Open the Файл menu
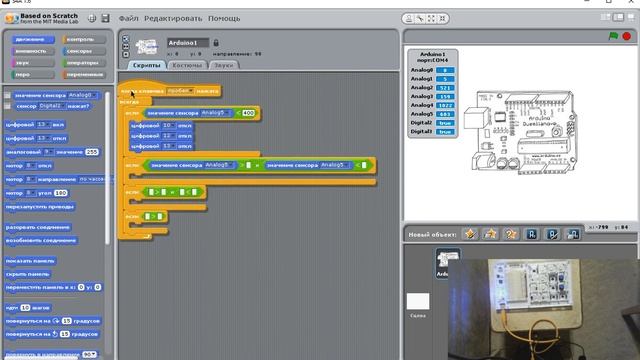The width and height of the screenshot is (640, 360). pos(128,18)
